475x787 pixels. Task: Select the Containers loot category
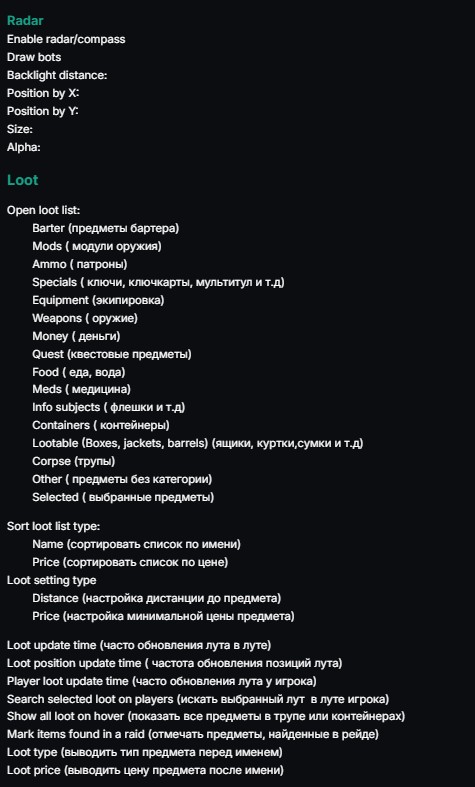[101, 425]
